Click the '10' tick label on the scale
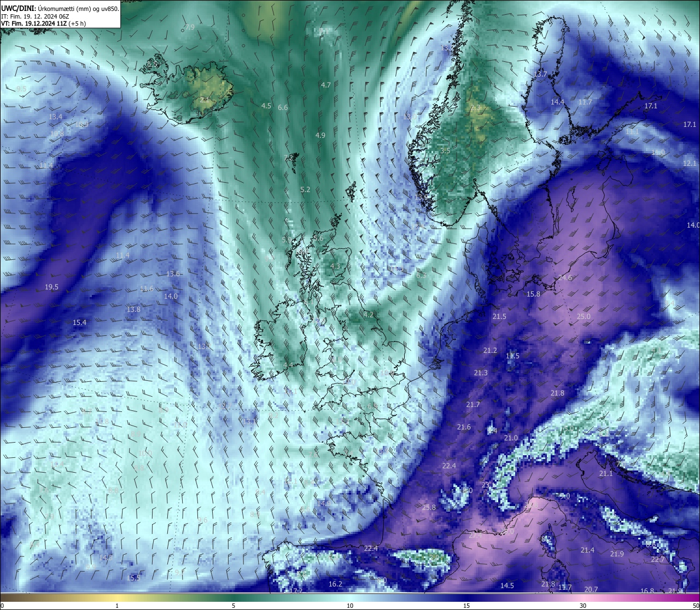This screenshot has width=700, height=610. click(350, 606)
